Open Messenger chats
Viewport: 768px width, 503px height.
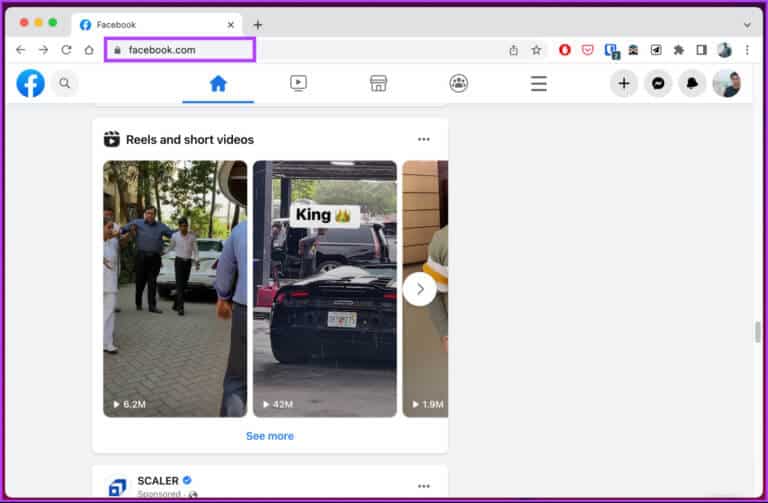click(x=658, y=83)
